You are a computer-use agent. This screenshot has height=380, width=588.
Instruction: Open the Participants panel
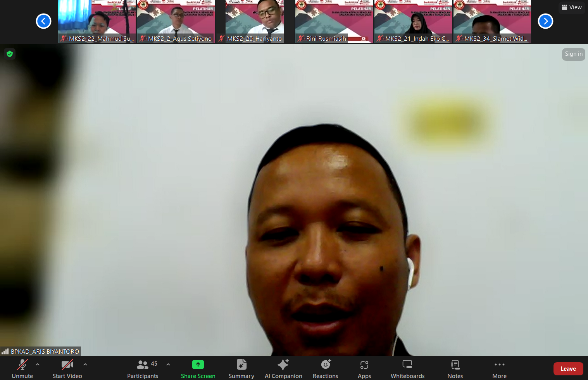pyautogui.click(x=143, y=369)
